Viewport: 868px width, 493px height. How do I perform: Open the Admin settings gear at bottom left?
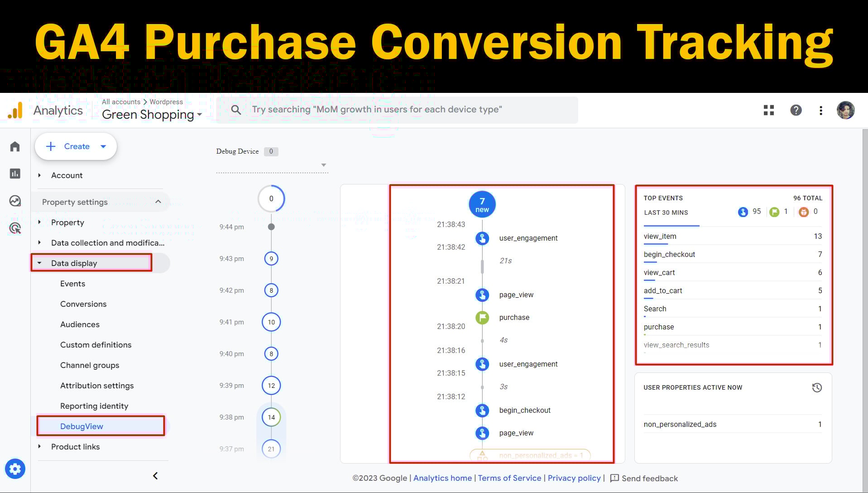click(15, 469)
